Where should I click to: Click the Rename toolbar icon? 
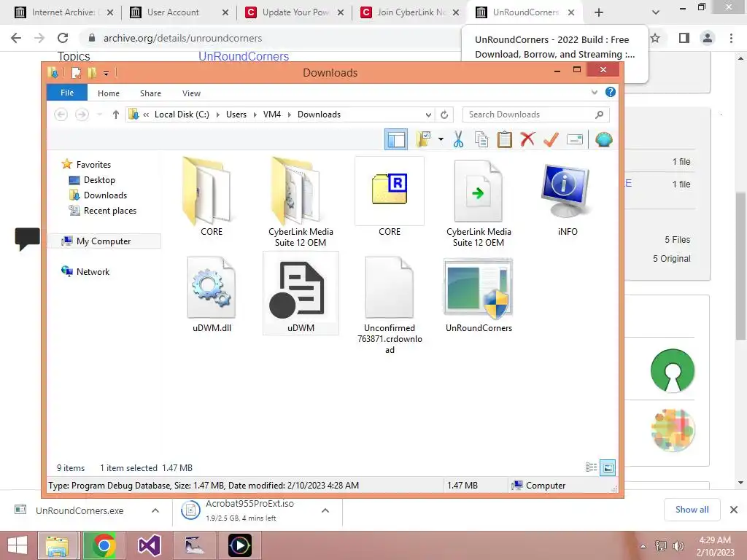coord(575,139)
